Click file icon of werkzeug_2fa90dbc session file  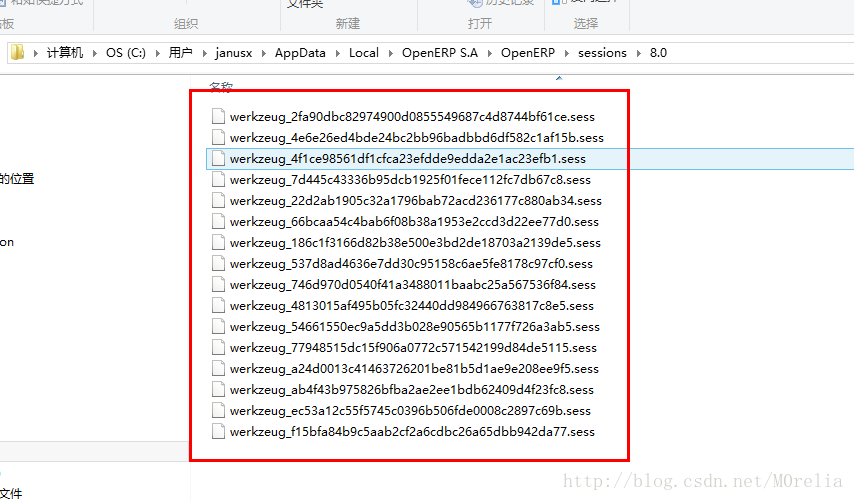219,116
